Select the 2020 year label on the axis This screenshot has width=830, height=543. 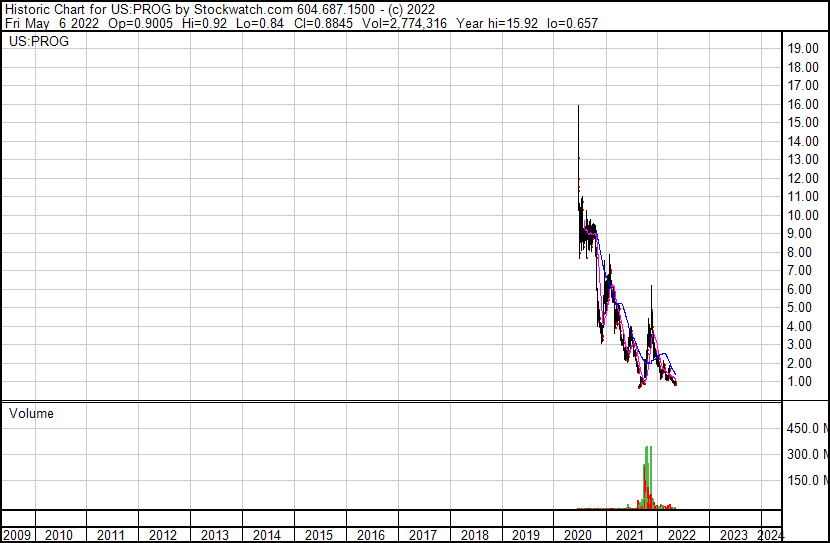pyautogui.click(x=578, y=535)
